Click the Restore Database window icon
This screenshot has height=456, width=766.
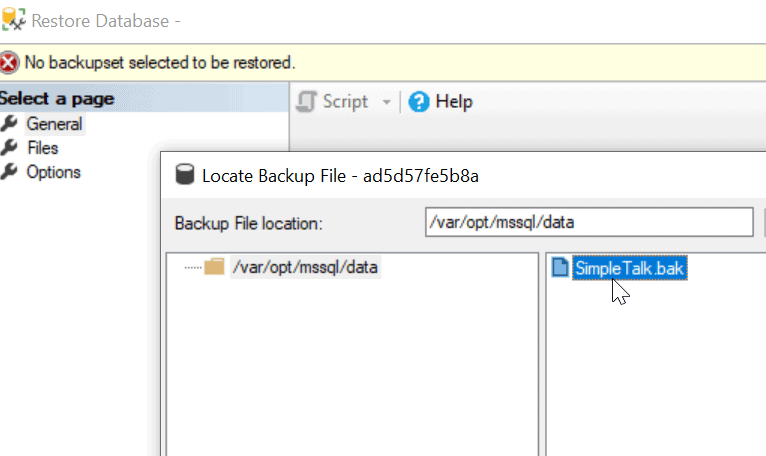point(14,20)
